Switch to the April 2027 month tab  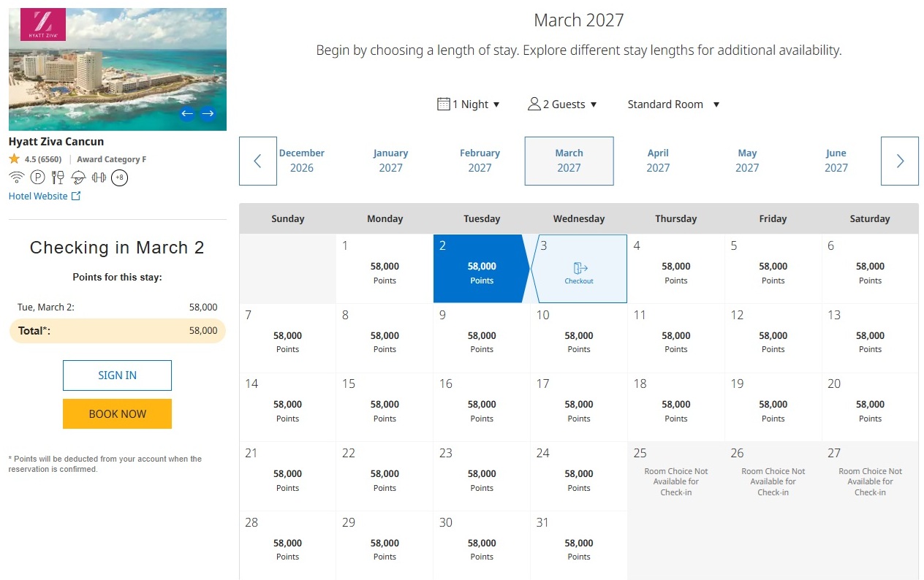click(658, 161)
